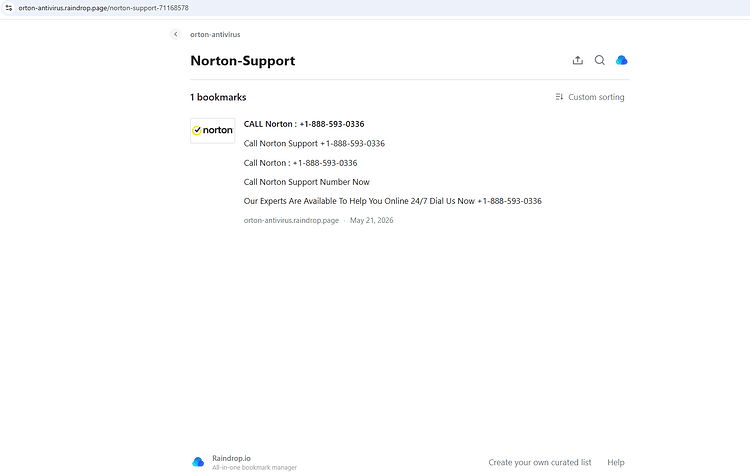Click the text Call Norton Support Number Now
This screenshot has width=750, height=475.
(x=306, y=182)
